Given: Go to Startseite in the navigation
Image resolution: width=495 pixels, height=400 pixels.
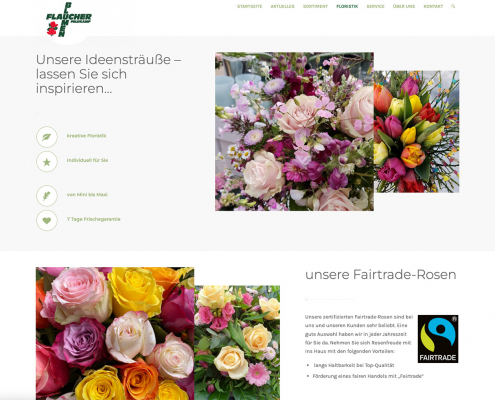Looking at the screenshot, I should (249, 6).
